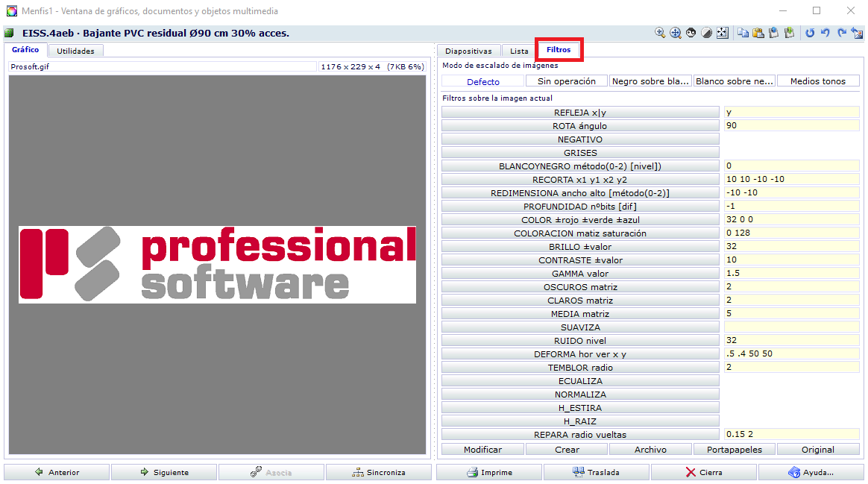This screenshot has height=484, width=868.
Task: Click the Sincroniza button
Action: point(380,472)
